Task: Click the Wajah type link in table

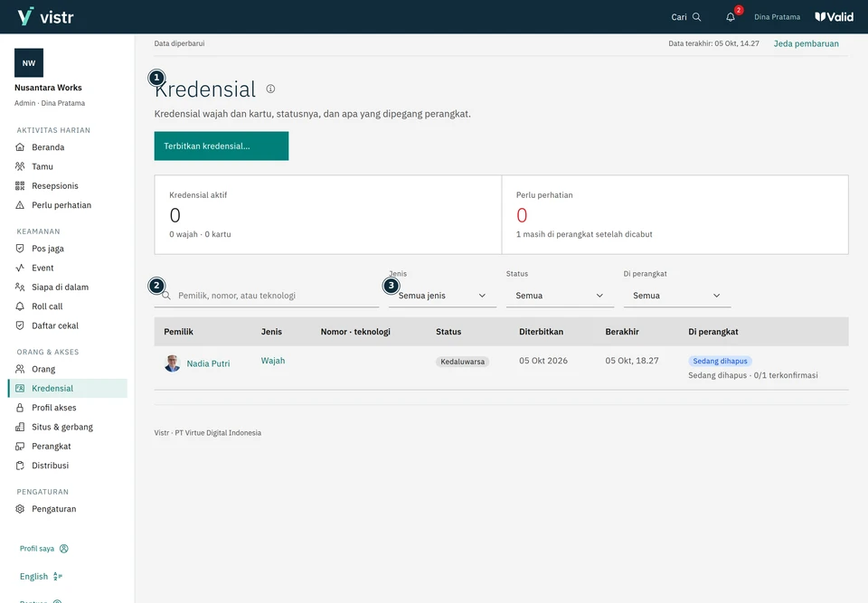Action: click(273, 361)
